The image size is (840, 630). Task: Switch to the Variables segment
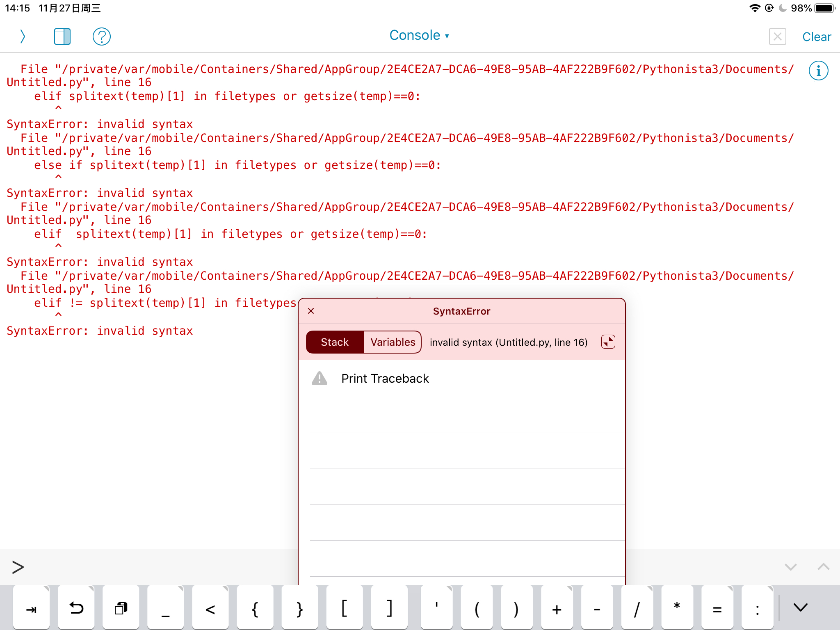point(393,342)
